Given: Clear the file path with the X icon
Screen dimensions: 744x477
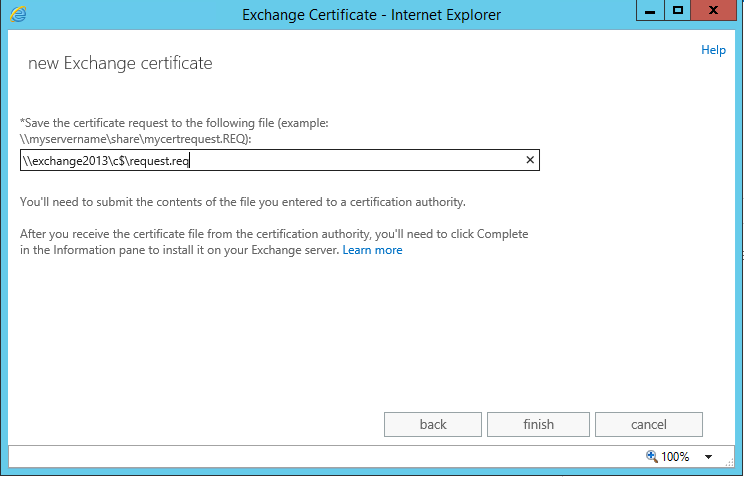Looking at the screenshot, I should pyautogui.click(x=530, y=160).
